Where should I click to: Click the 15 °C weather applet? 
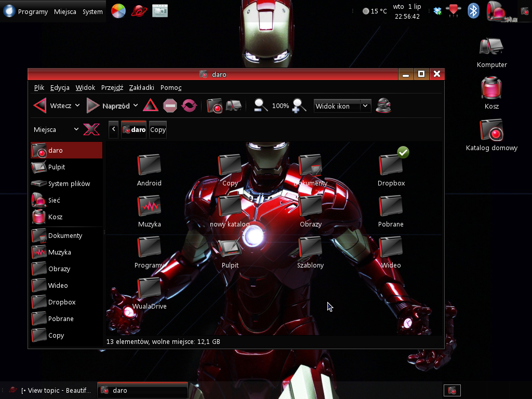tap(375, 11)
